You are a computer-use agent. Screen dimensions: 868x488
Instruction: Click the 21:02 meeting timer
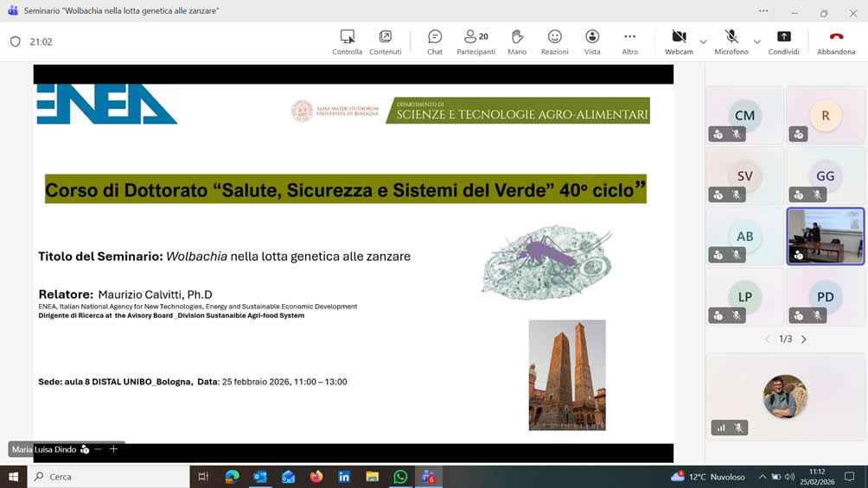[x=41, y=42]
